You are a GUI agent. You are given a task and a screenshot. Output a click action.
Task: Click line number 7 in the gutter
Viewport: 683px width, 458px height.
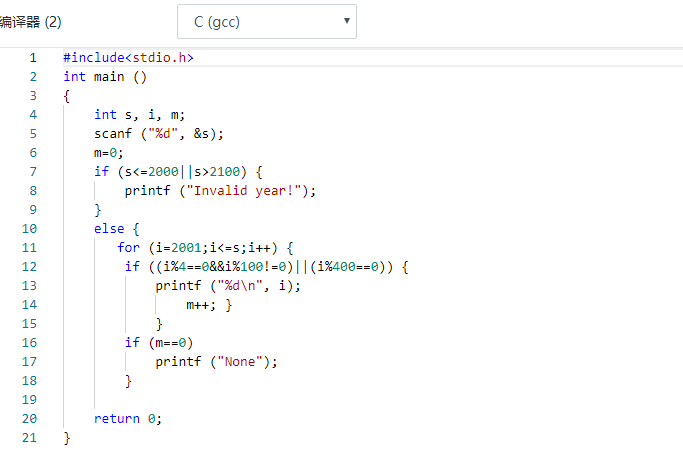(x=33, y=172)
